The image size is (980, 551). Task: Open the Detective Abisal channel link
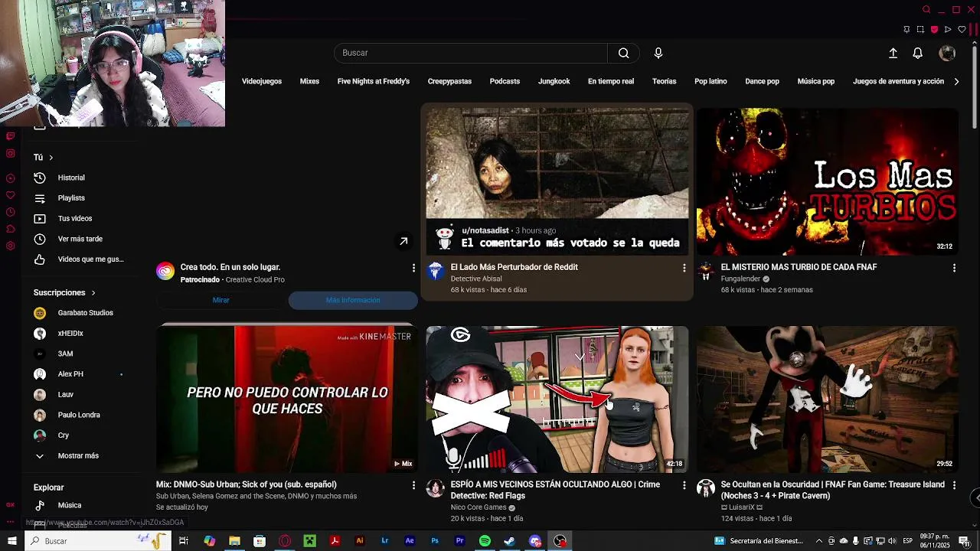(476, 279)
